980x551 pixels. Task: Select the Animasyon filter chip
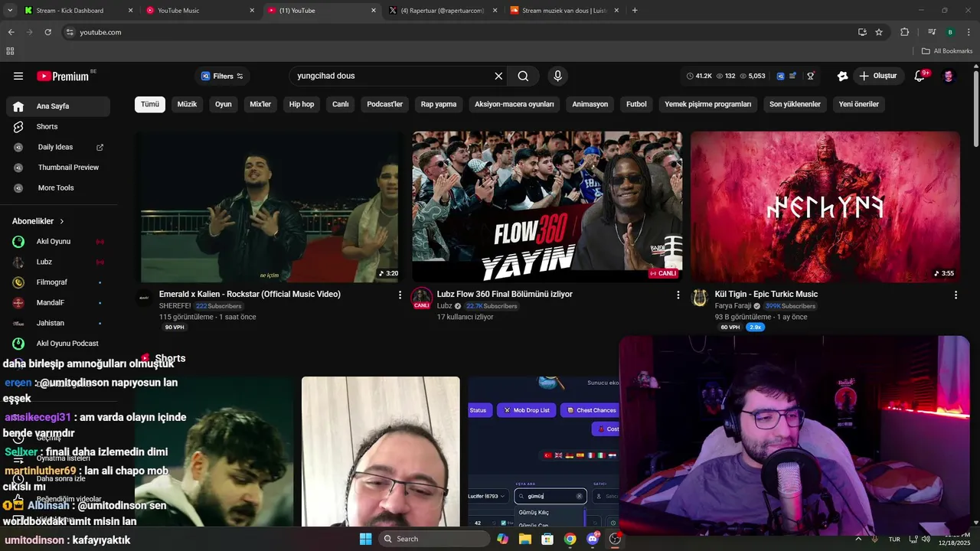pos(590,104)
